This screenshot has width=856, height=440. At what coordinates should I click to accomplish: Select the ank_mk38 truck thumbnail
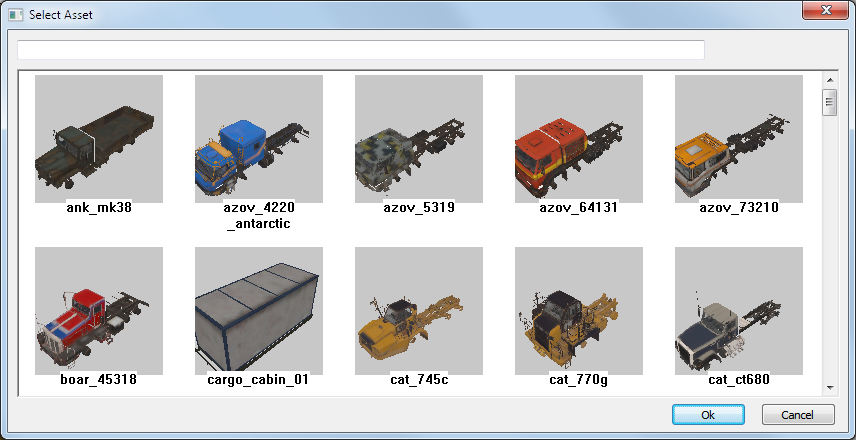[x=99, y=139]
